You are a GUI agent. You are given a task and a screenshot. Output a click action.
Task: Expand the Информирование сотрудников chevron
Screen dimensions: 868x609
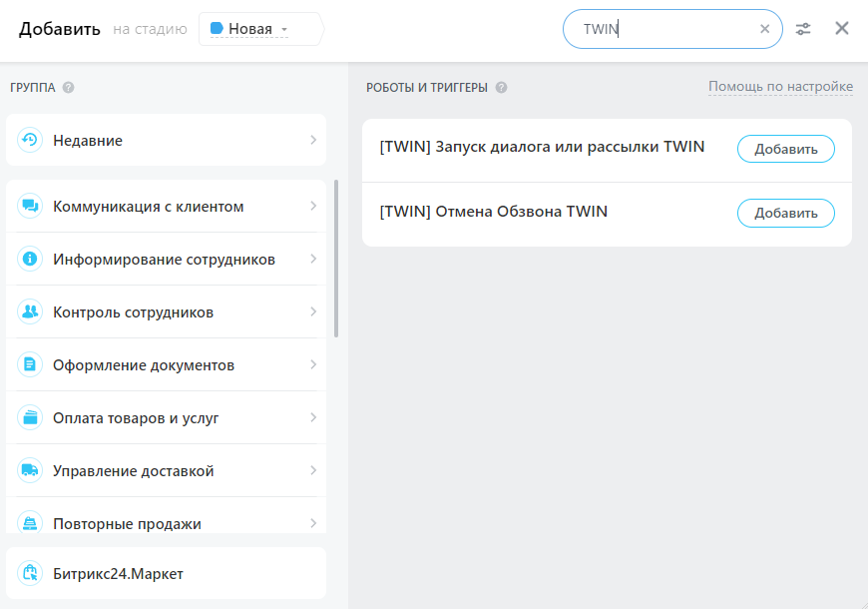coord(313,259)
